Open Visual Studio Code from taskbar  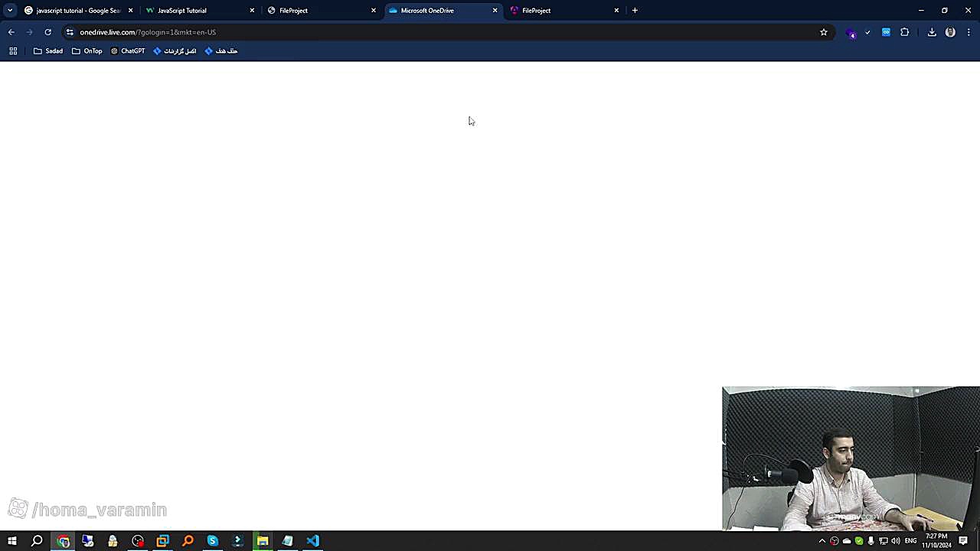(x=312, y=541)
